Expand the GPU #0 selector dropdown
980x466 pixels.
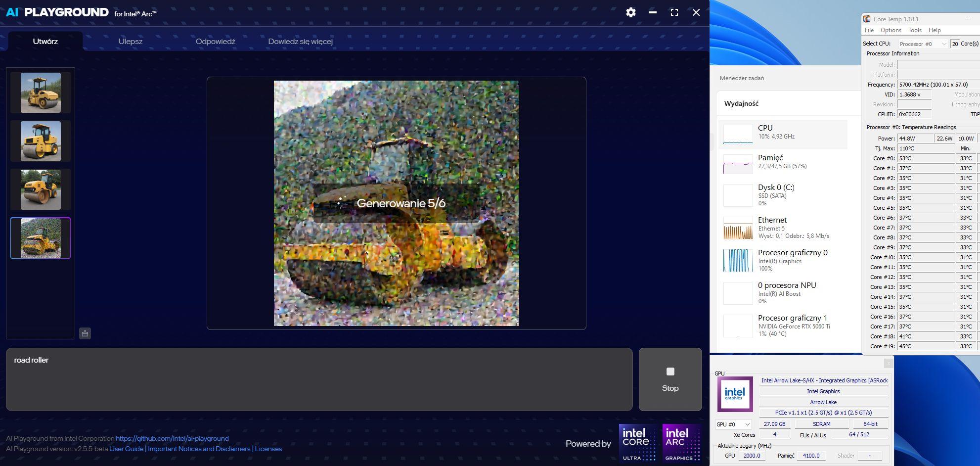[733, 424]
